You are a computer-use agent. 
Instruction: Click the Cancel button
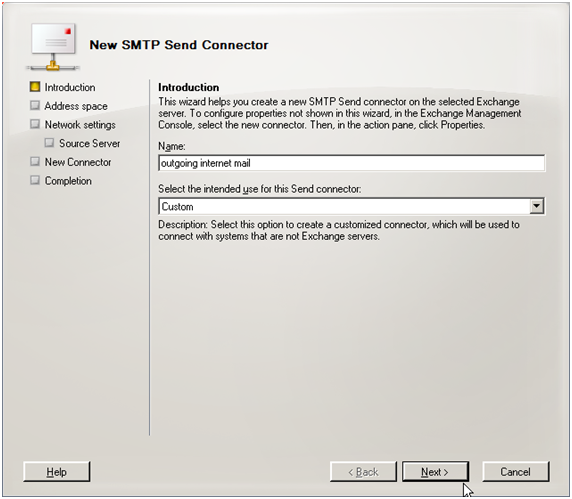tap(515, 472)
